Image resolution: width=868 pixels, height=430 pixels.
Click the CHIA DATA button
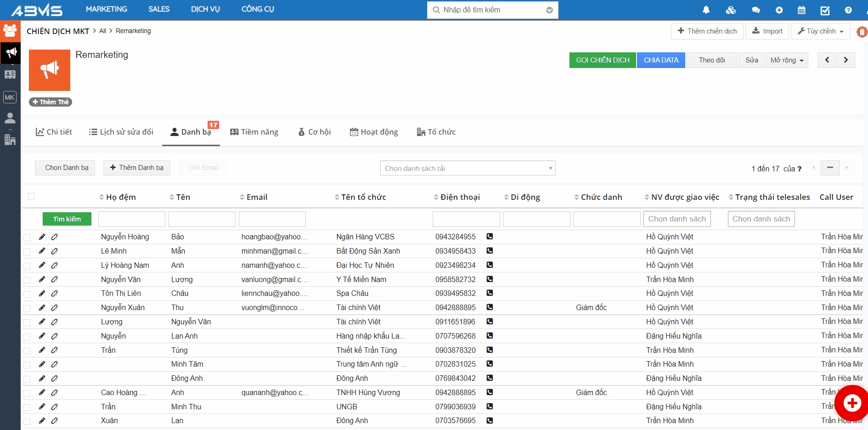tap(661, 60)
